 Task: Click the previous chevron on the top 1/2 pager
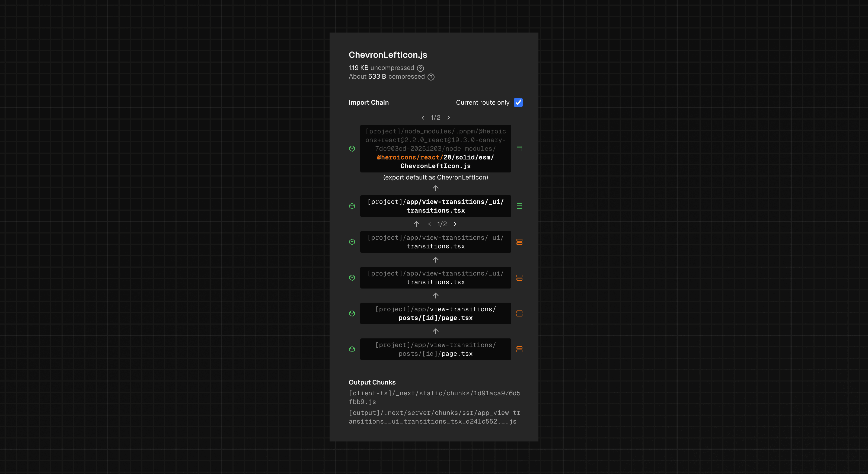pos(423,118)
